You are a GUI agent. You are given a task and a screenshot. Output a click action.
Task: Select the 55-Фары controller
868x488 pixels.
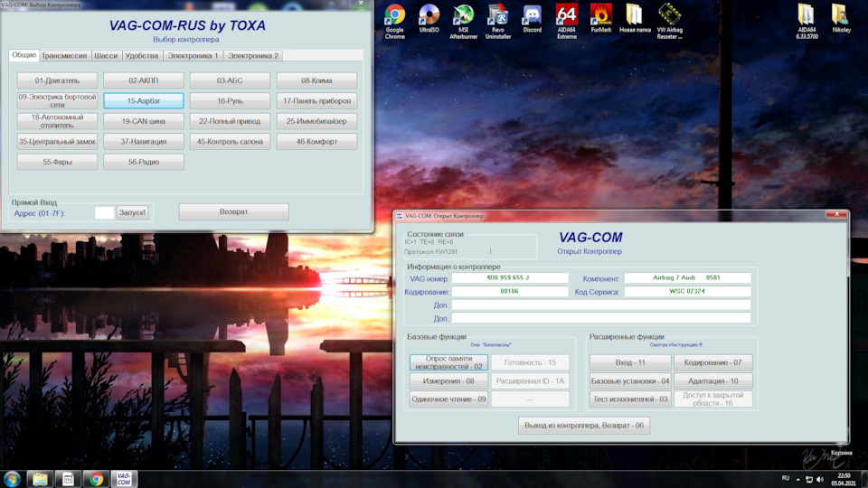57,162
